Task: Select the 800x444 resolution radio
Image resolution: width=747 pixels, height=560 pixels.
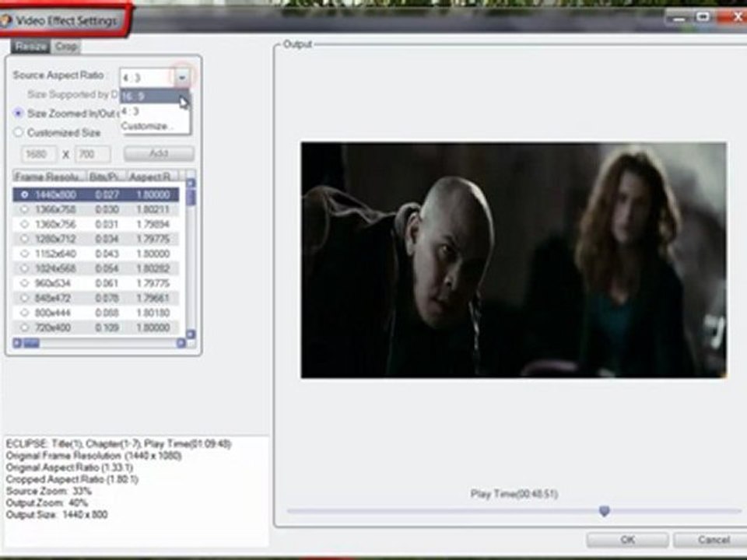Action: click(x=24, y=313)
